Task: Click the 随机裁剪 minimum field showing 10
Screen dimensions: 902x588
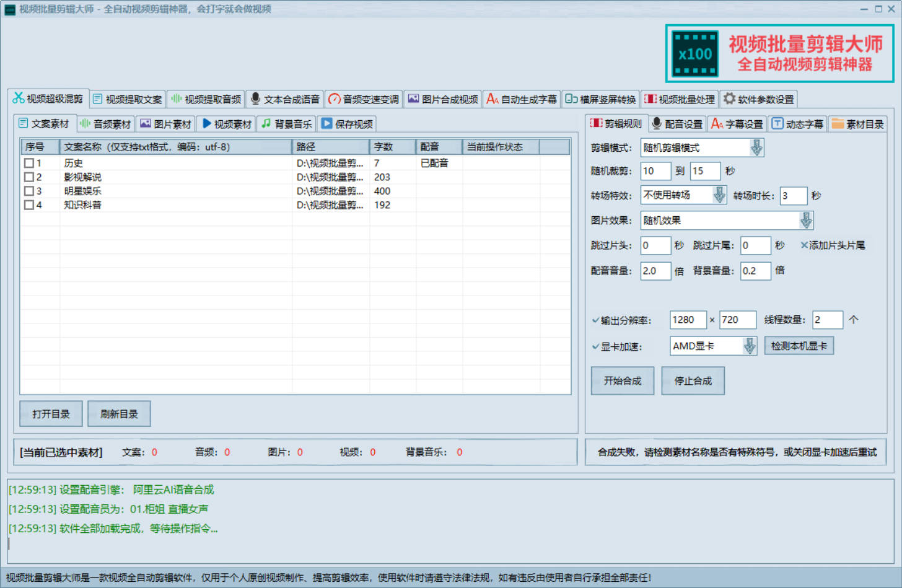Action: (655, 171)
